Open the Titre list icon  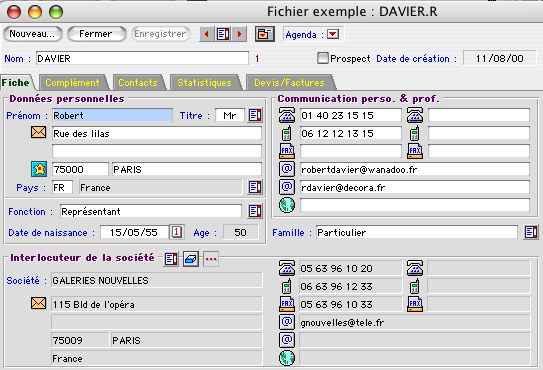255,115
